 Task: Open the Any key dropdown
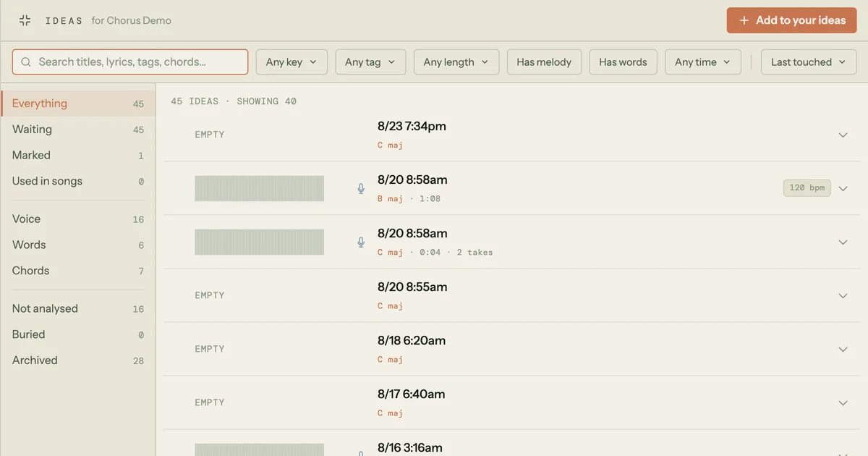tap(292, 62)
